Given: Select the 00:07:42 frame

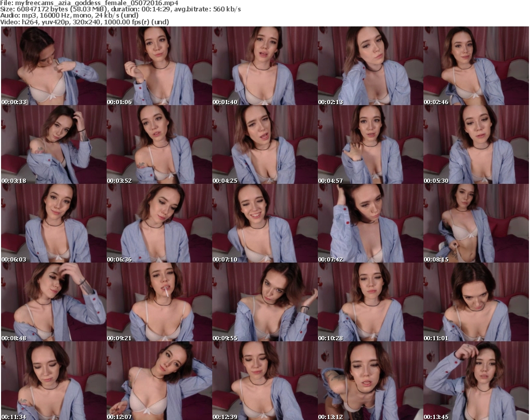Looking at the screenshot, I should (370, 224).
